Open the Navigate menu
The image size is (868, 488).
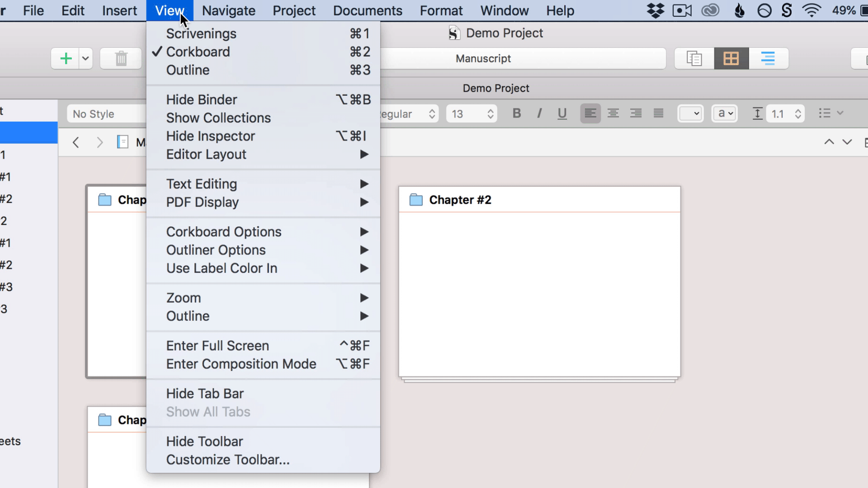coord(229,10)
